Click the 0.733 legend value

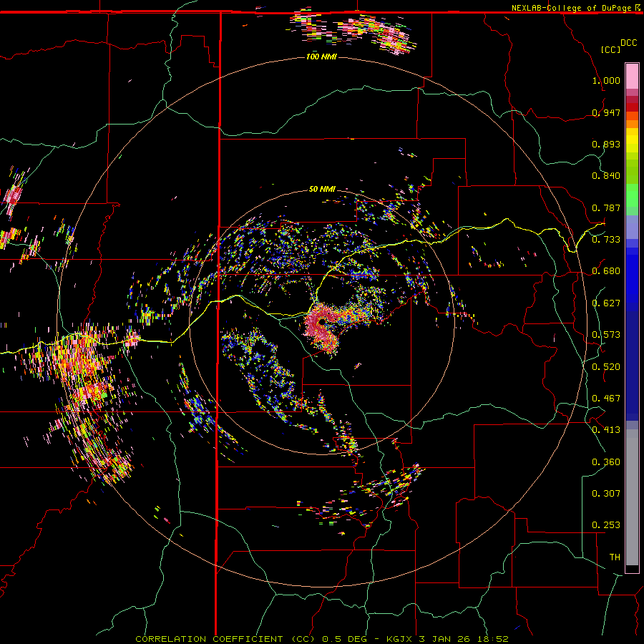click(x=606, y=240)
